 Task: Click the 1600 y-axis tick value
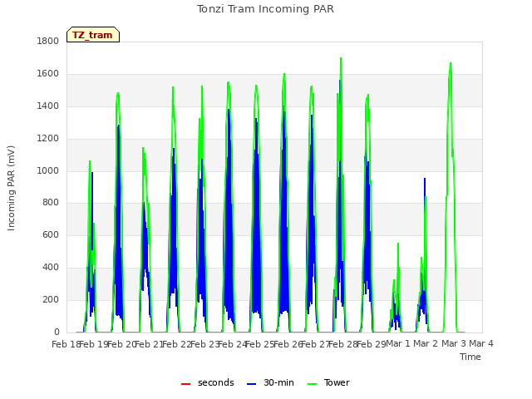[48, 74]
